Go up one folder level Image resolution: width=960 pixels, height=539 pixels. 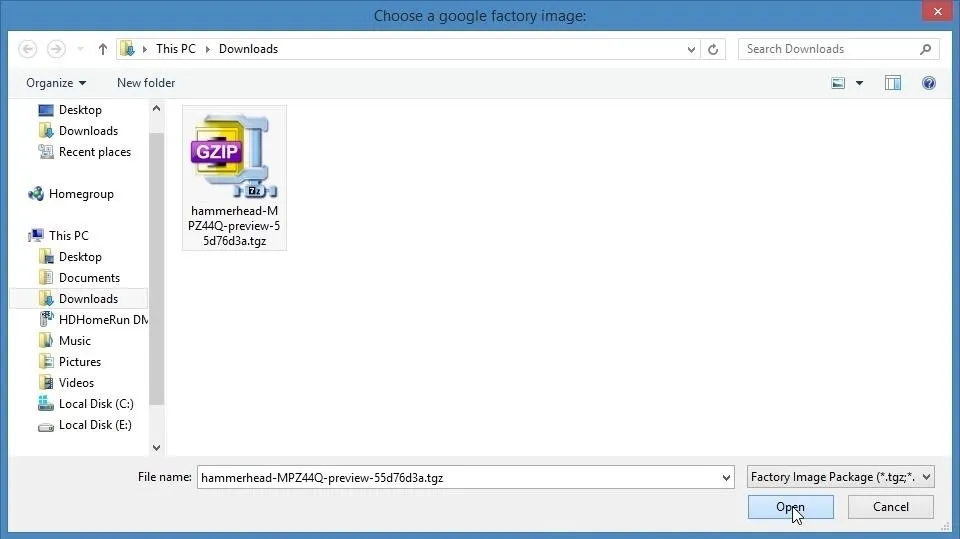click(x=102, y=49)
